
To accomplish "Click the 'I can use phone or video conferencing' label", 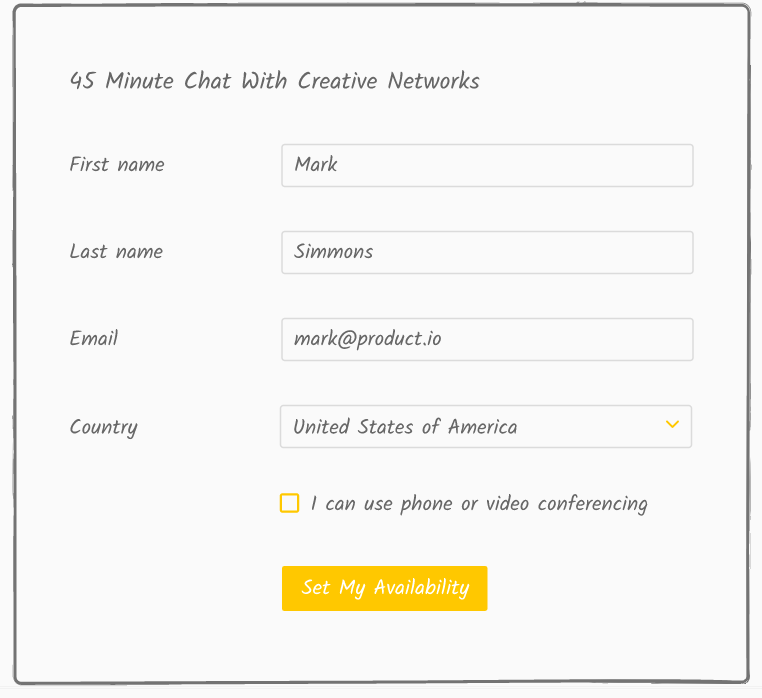I will click(x=478, y=504).
